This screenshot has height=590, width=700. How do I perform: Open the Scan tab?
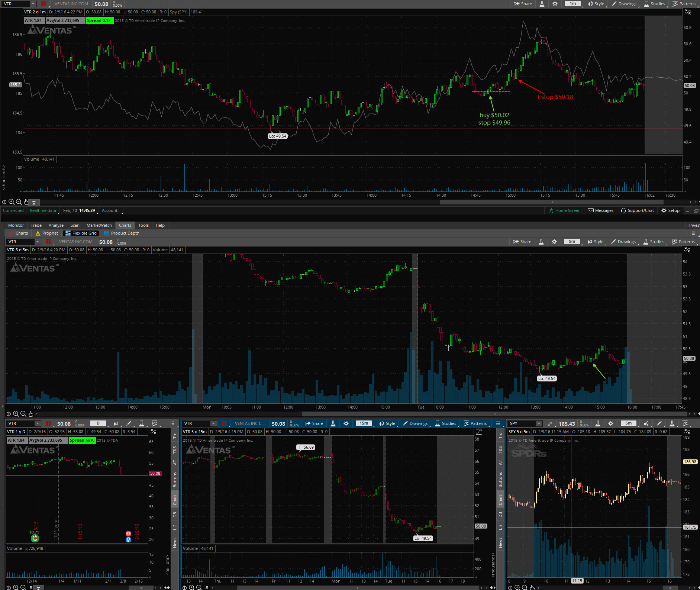[75, 225]
